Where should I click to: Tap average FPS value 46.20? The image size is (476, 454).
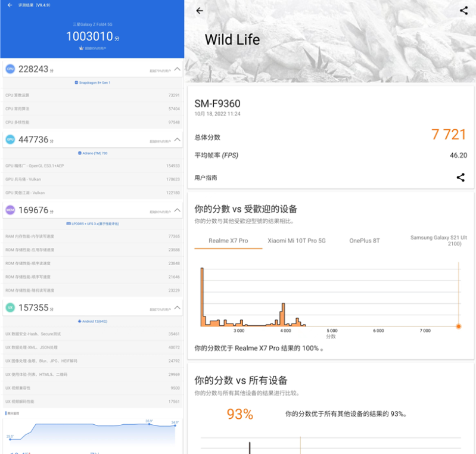(x=458, y=156)
